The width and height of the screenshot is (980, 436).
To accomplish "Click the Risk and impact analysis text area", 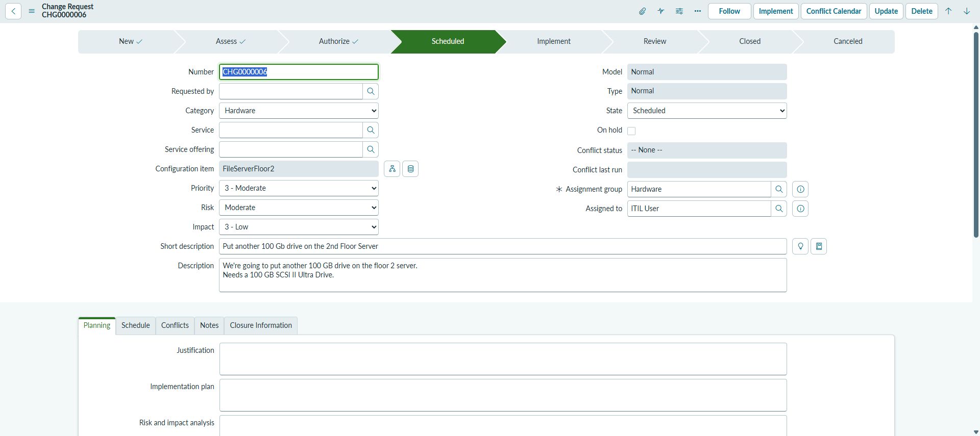I will click(x=503, y=426).
